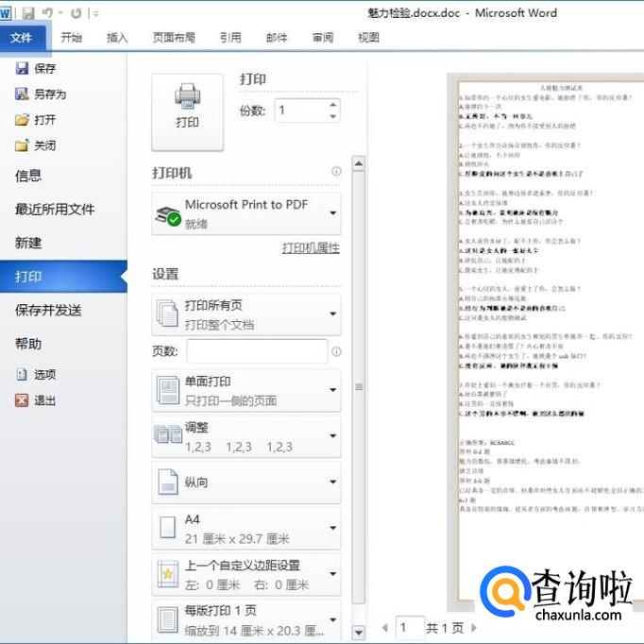Switch to the 插入 ribbon tab
This screenshot has height=644, width=644.
[x=117, y=38]
